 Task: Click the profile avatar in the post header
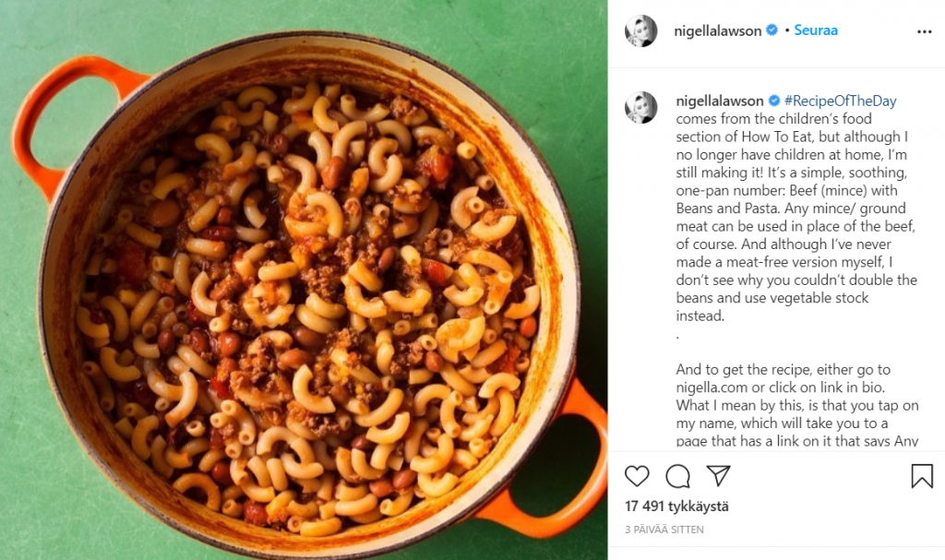pos(640,30)
